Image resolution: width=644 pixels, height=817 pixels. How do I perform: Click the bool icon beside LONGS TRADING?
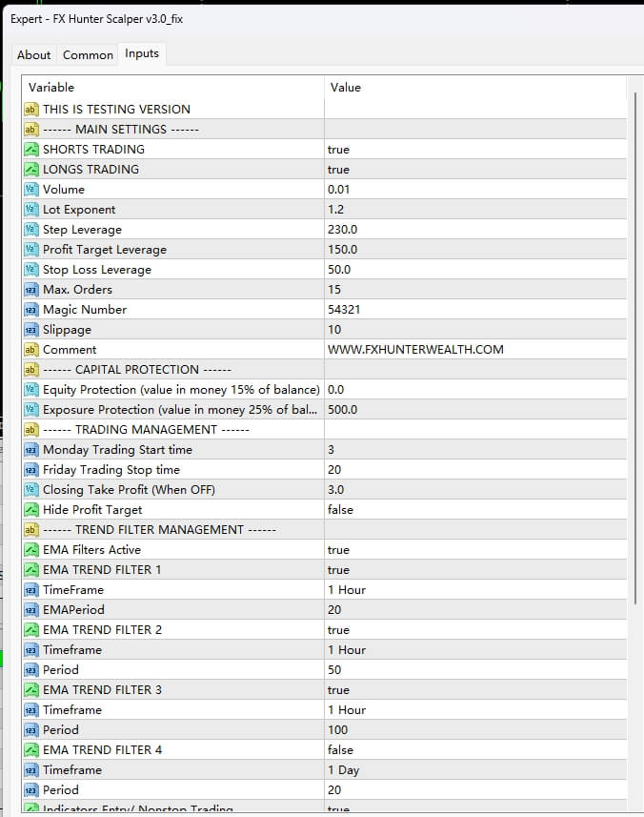coord(31,170)
